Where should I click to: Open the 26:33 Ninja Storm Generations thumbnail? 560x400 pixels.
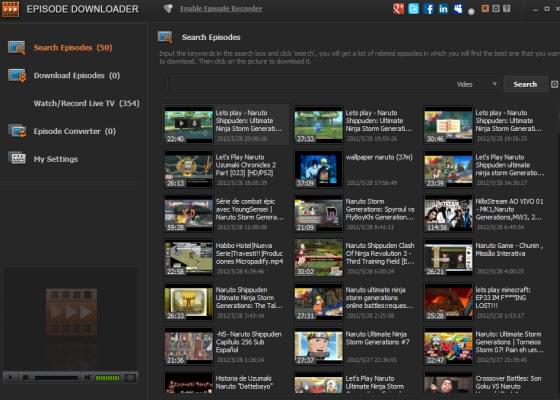point(189,302)
